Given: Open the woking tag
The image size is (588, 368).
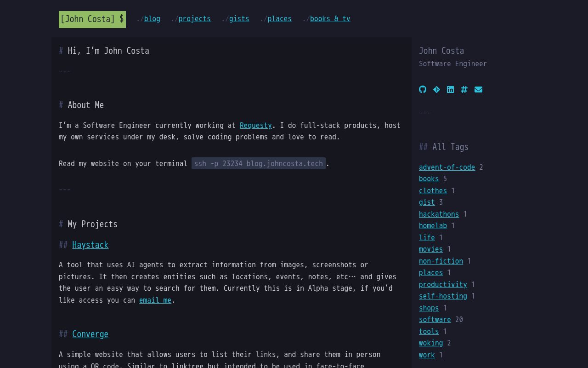Looking at the screenshot, I should click(x=431, y=343).
